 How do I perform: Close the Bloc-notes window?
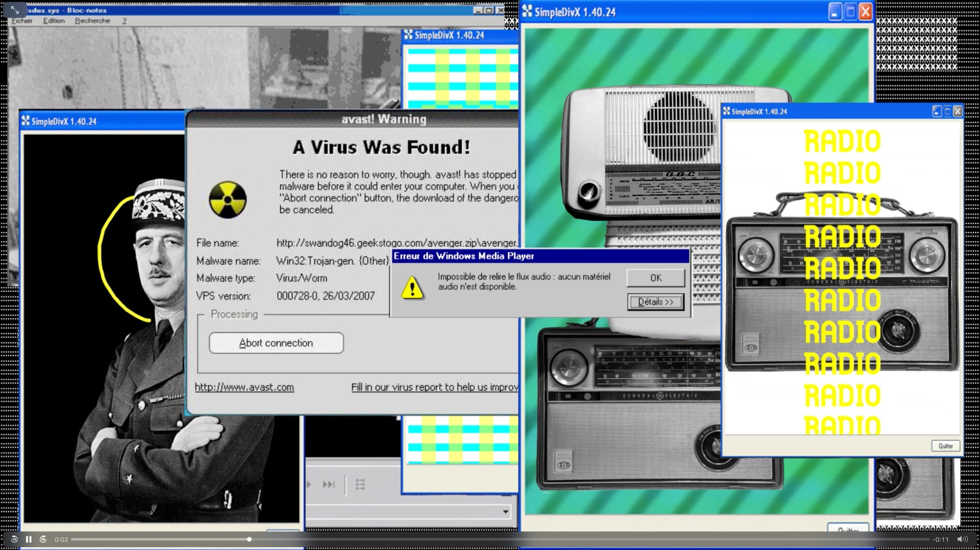click(x=500, y=10)
